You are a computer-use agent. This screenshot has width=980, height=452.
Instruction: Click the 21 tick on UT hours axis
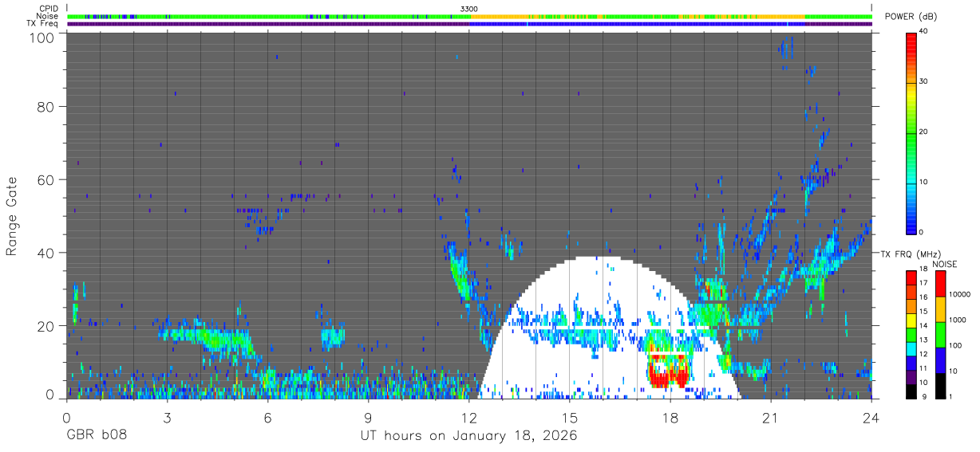[770, 418]
